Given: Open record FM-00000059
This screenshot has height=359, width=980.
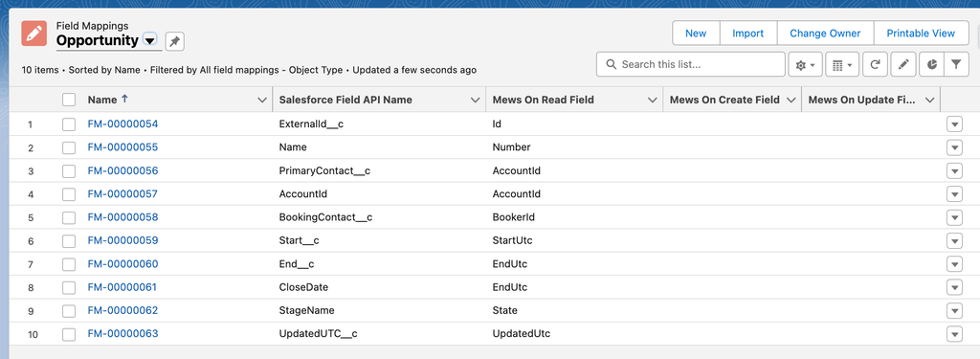Looking at the screenshot, I should click(123, 241).
